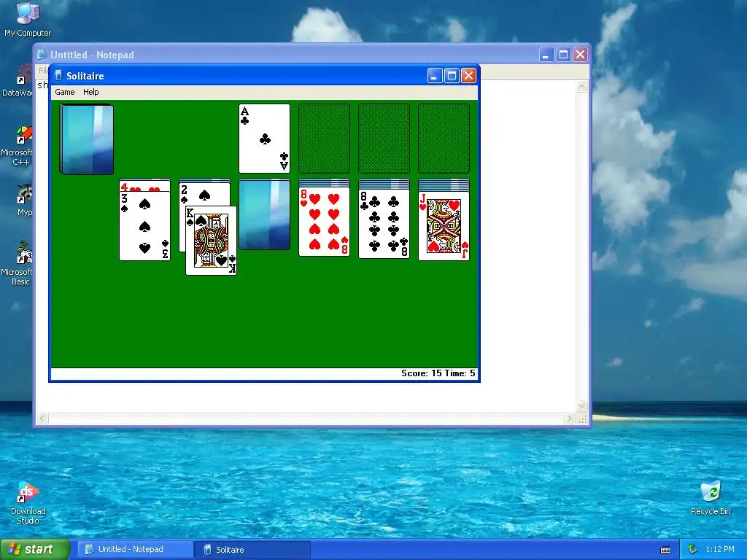
Task: Click the Score and Time status text
Action: [438, 373]
